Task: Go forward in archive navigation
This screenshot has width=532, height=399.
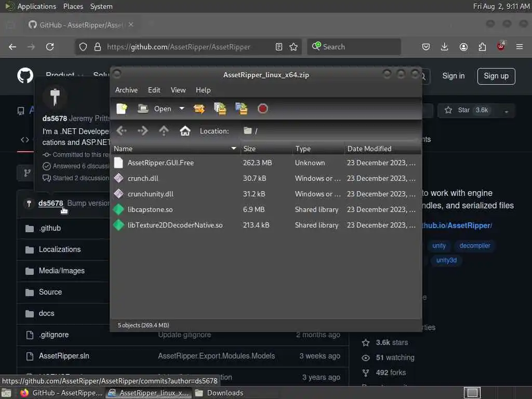Action: [x=143, y=130]
